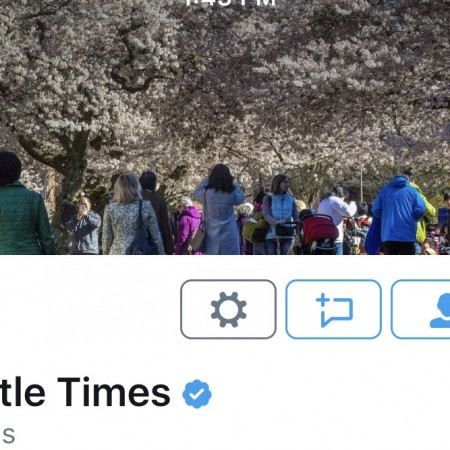The image size is (450, 450).
Task: Tap the blonde woman in floral coat
Action: pos(132,215)
